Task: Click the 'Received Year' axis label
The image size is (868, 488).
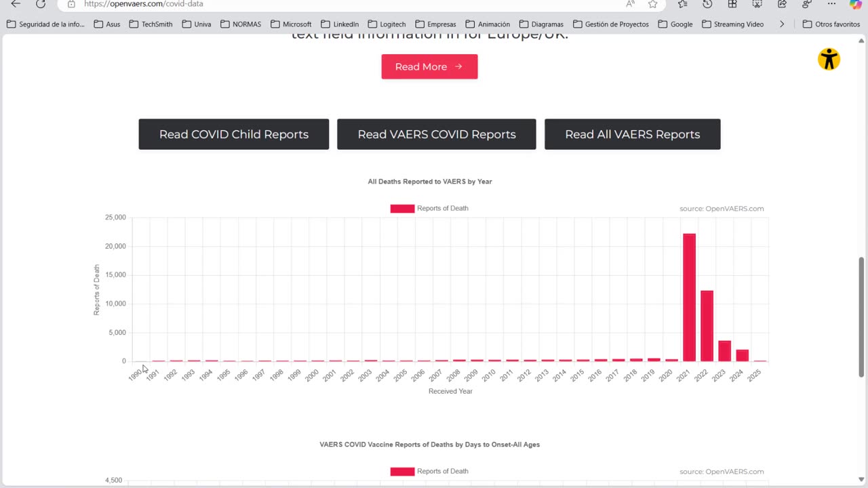Action: coord(450,391)
